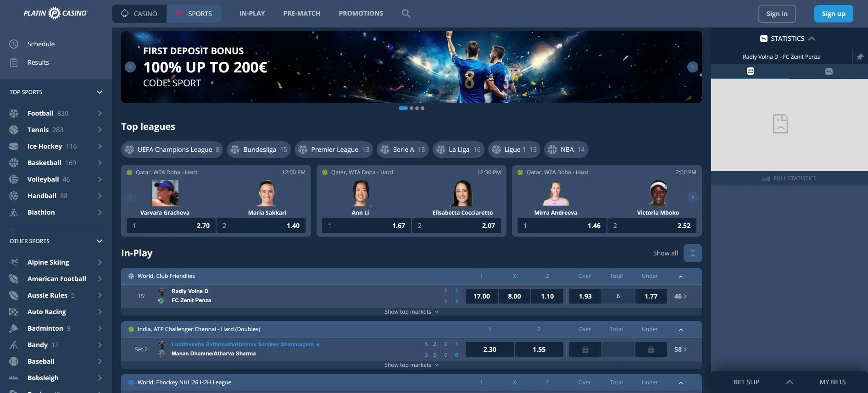
Task: Select the last banner slide indicator
Action: [x=423, y=108]
